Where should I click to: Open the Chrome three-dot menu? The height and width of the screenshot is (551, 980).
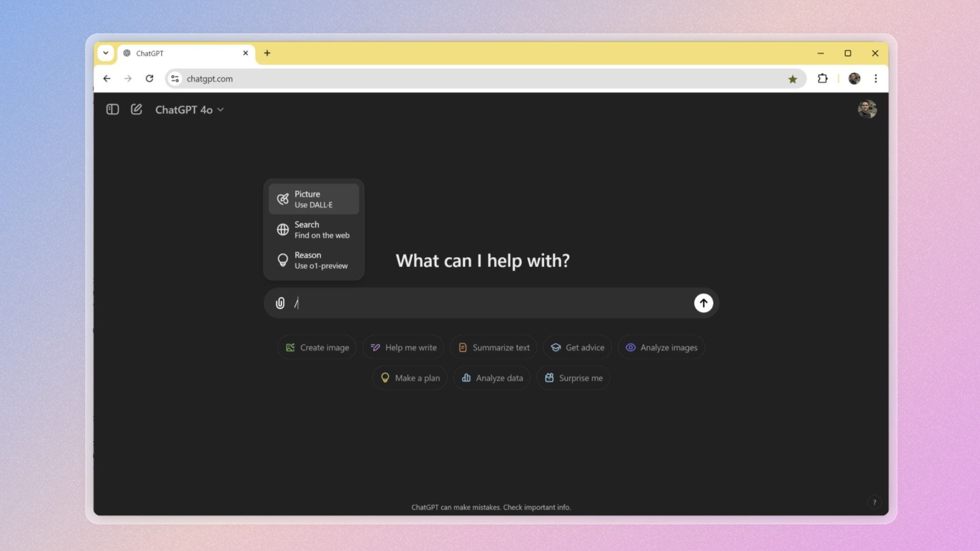pyautogui.click(x=876, y=79)
